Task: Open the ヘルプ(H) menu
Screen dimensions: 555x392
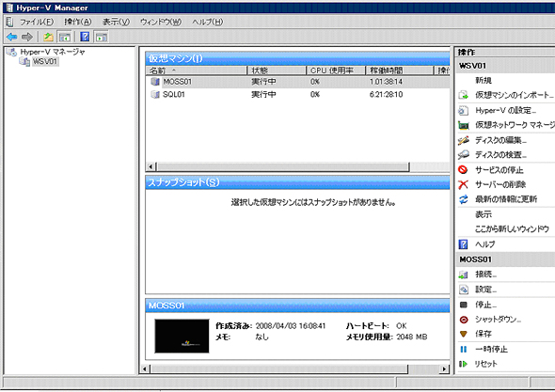Action: 207,22
